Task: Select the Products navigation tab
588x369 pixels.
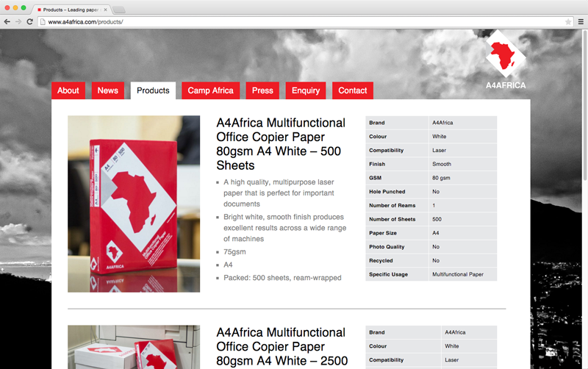Action: coord(153,90)
